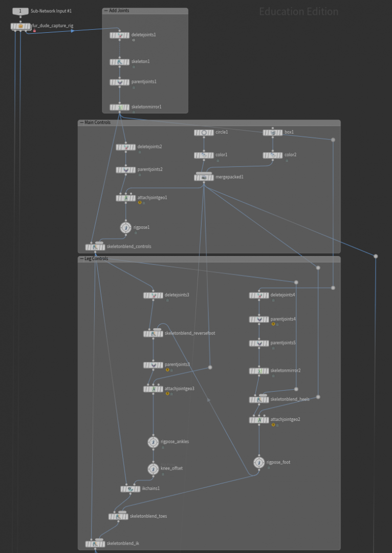Click the ikchains1 node icon

coord(130,489)
